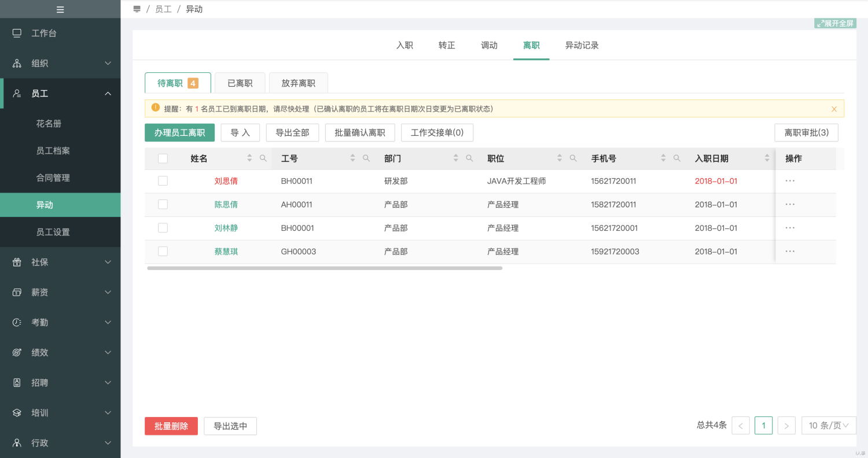This screenshot has width=868, height=458.
Task: Open actions menu for 陈思倩 row
Action: pyautogui.click(x=790, y=204)
